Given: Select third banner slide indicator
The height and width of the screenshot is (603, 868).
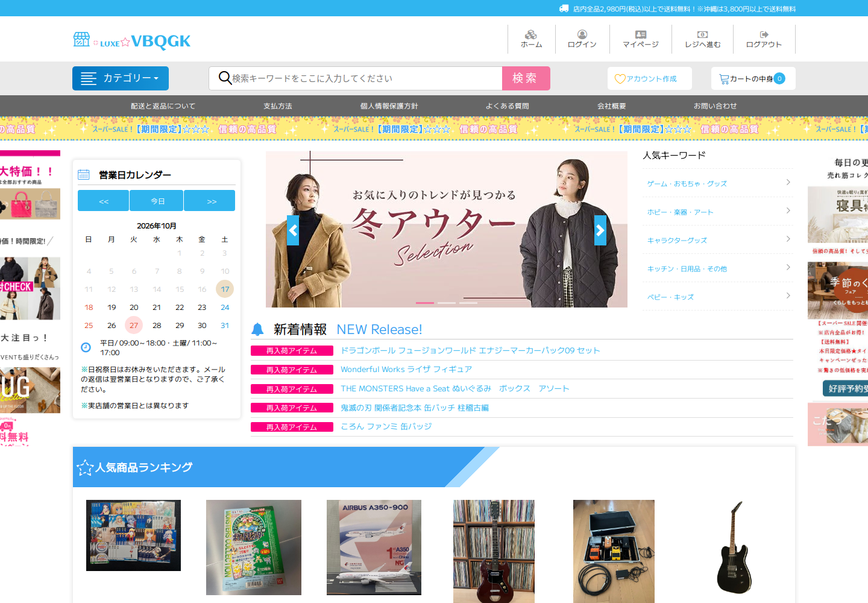Looking at the screenshot, I should (468, 303).
